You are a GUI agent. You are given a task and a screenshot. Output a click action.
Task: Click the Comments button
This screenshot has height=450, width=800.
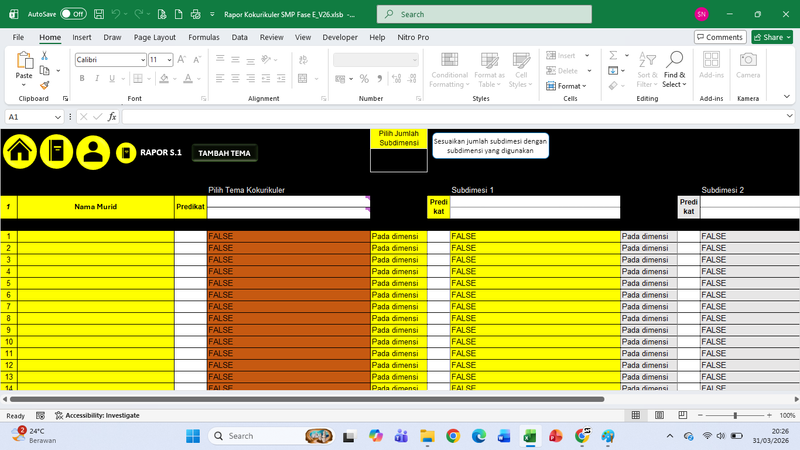coord(719,37)
